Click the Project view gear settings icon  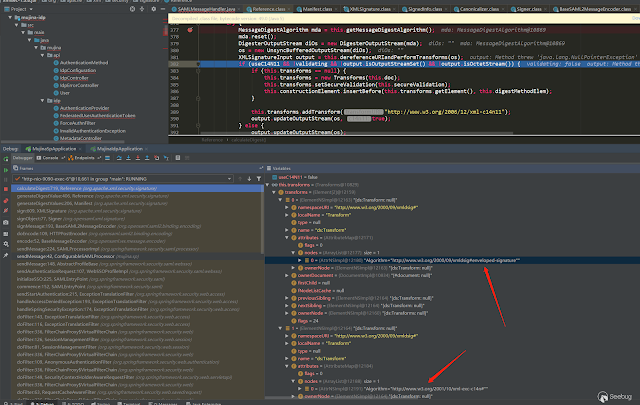[x=153, y=9]
